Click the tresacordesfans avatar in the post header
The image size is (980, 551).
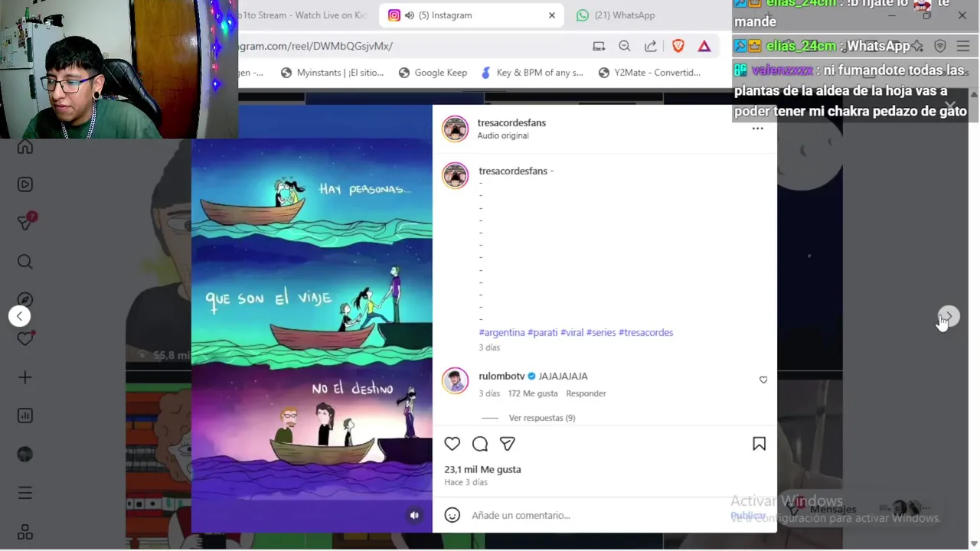[455, 129]
